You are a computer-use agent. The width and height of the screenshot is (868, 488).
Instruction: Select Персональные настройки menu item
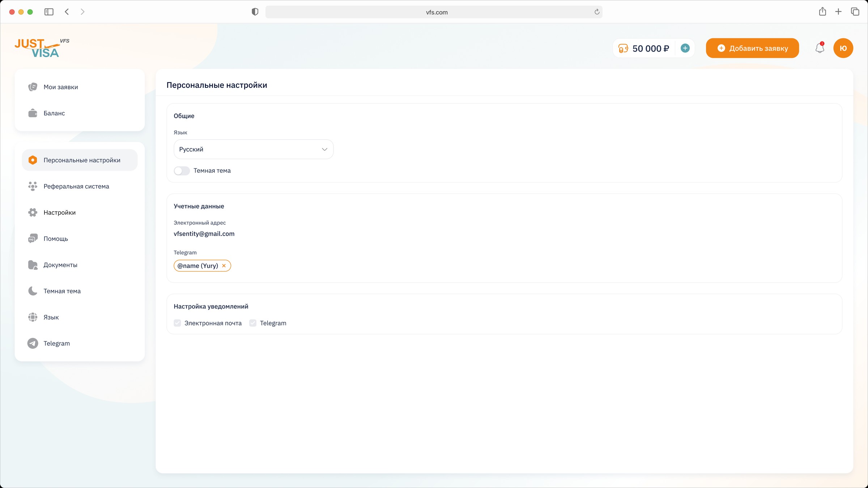pyautogui.click(x=80, y=160)
